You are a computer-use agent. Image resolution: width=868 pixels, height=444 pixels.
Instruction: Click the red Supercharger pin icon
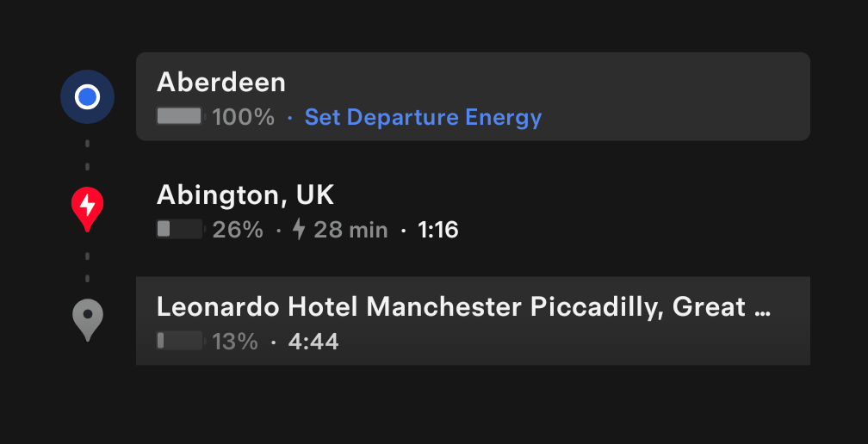click(87, 207)
